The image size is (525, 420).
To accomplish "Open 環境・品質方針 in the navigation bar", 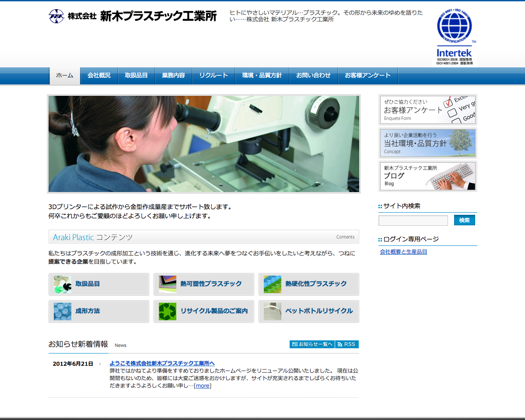I will click(262, 76).
